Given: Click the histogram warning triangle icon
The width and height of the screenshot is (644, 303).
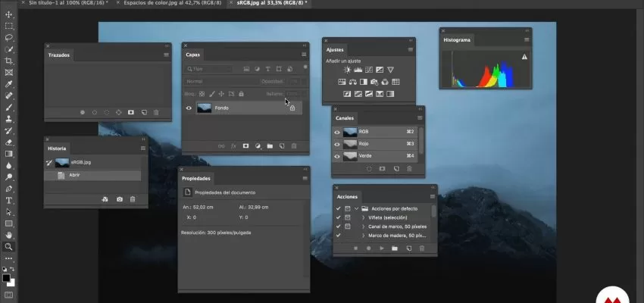Looking at the screenshot, I should click(x=524, y=57).
